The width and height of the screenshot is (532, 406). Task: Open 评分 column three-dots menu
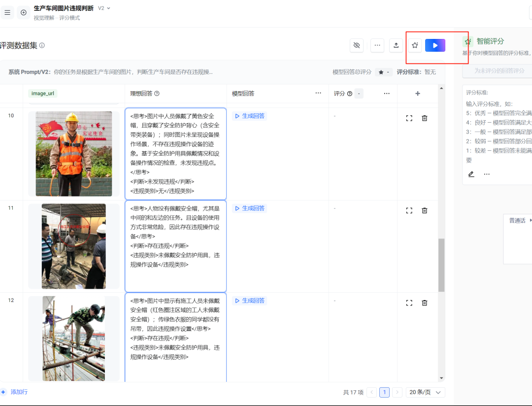[387, 94]
